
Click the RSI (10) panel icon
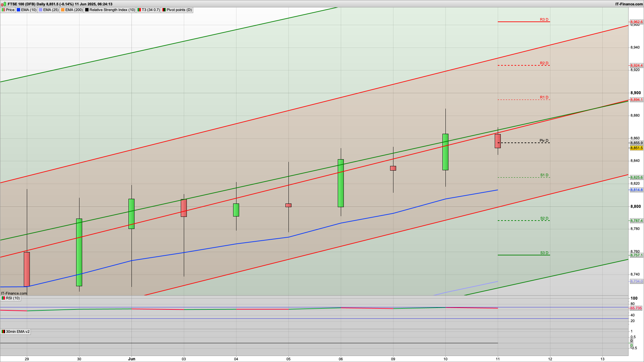(3, 298)
